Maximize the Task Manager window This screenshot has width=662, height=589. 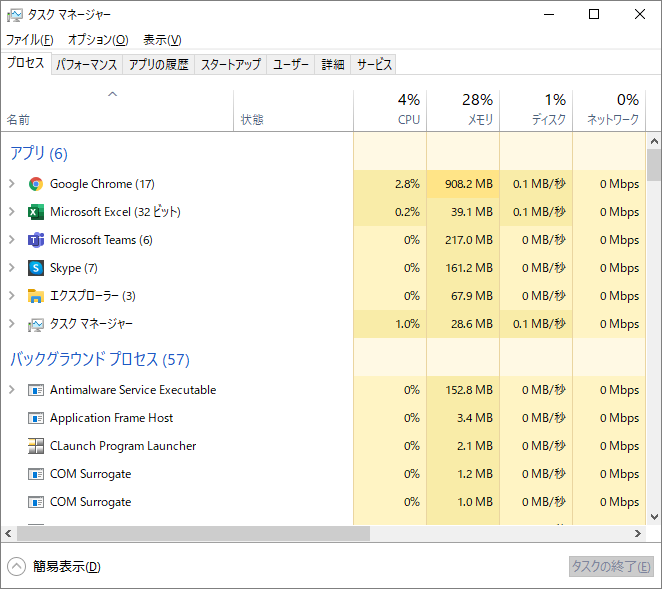coord(594,14)
